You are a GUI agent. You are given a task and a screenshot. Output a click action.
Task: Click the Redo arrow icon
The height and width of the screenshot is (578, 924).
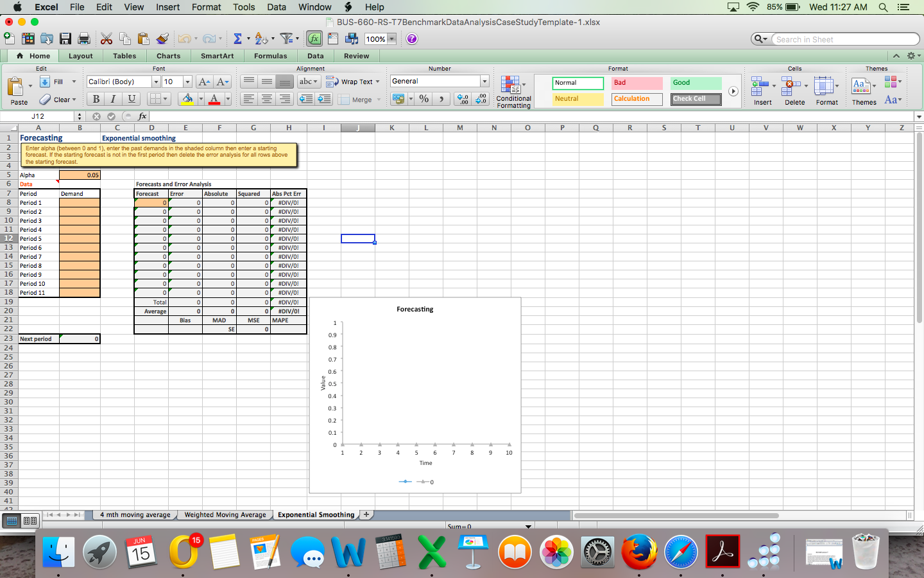pyautogui.click(x=209, y=39)
